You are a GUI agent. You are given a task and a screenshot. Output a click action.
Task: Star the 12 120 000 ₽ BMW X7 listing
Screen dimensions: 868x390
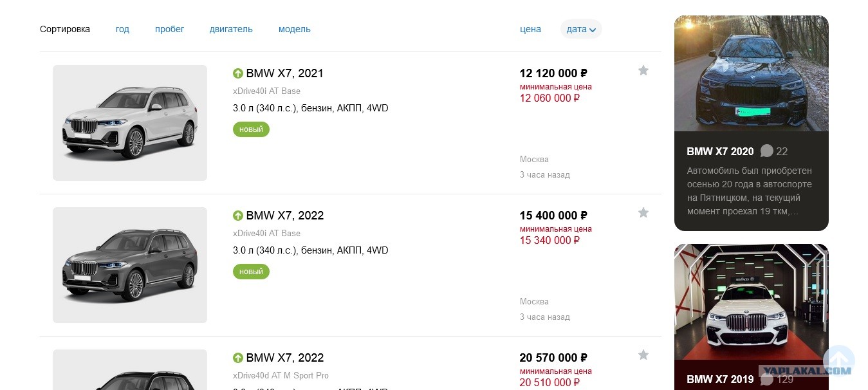[643, 71]
